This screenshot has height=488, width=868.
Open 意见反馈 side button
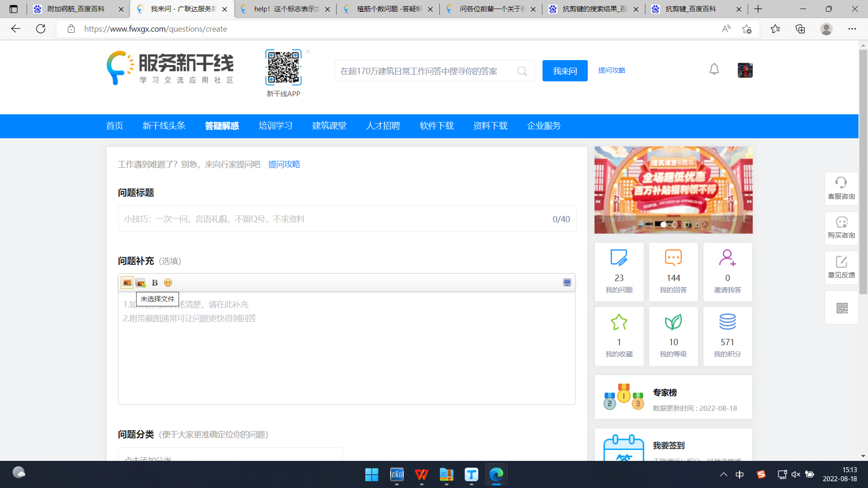click(x=841, y=267)
